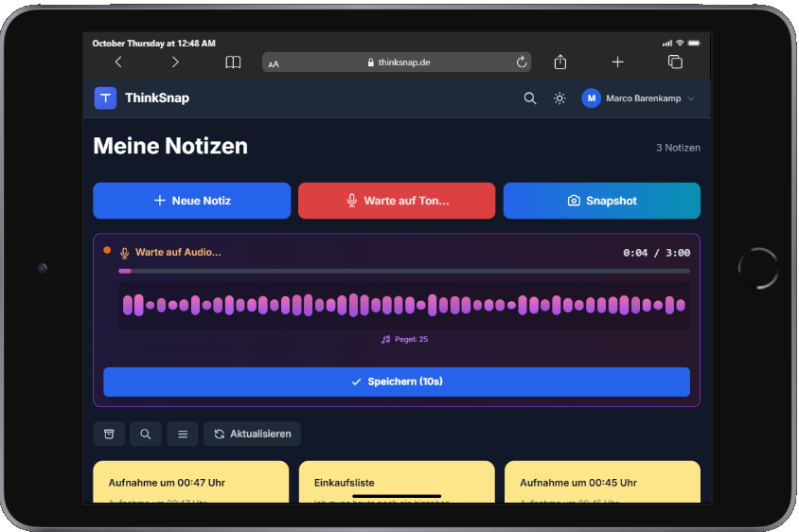This screenshot has height=532, width=799.
Task: Save recording with Speichern (10s)
Action: point(396,381)
